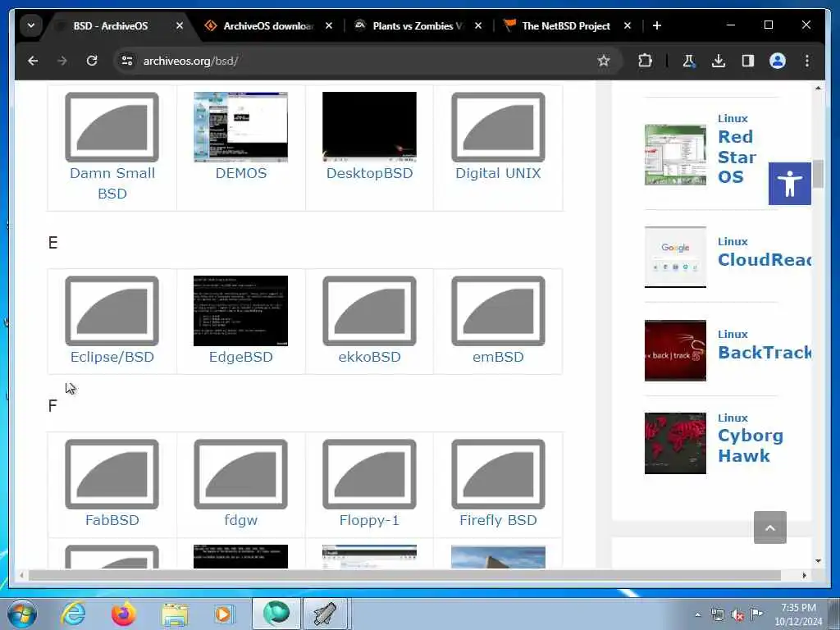Click the BackTrack thumbnail
The height and width of the screenshot is (630, 840).
[675, 350]
